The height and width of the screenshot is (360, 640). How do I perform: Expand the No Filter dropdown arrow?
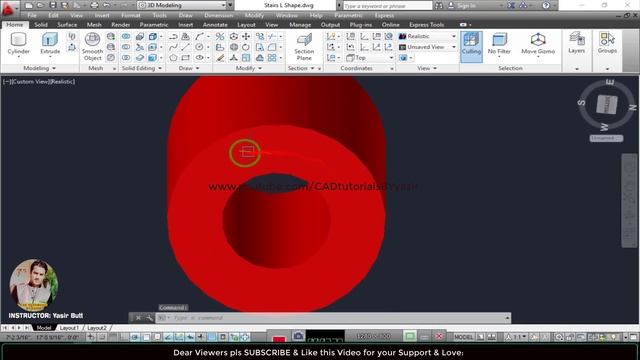[499, 57]
